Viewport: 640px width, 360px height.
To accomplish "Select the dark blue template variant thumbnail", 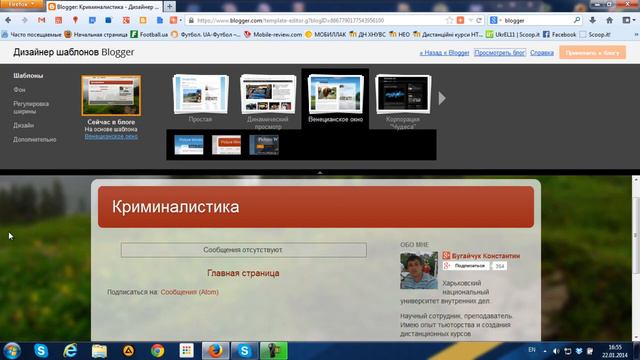I will [x=264, y=145].
